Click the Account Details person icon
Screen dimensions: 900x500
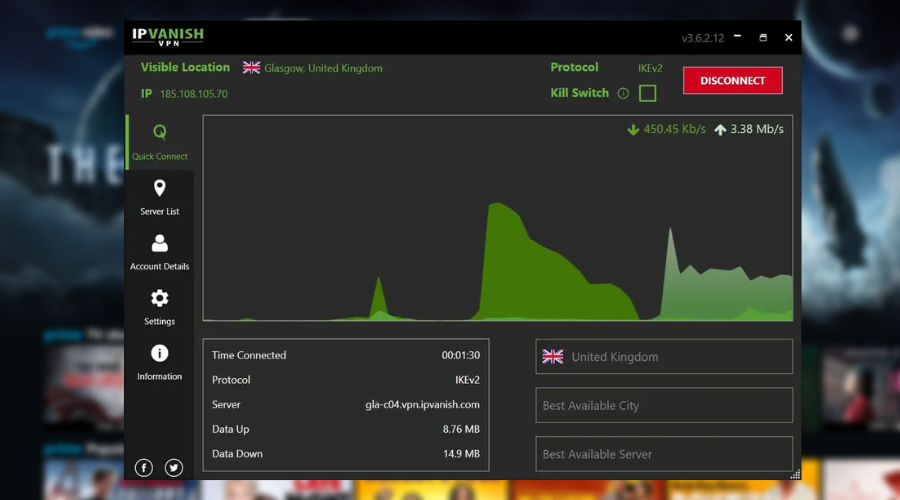point(160,243)
